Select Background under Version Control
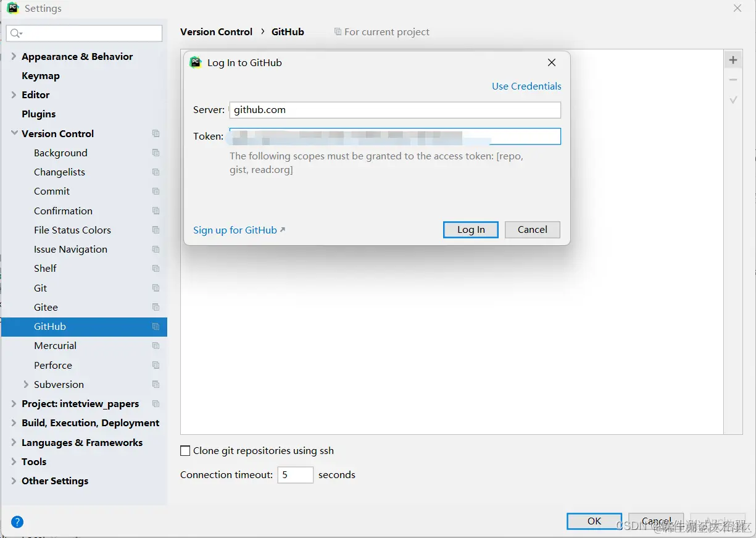 point(60,153)
